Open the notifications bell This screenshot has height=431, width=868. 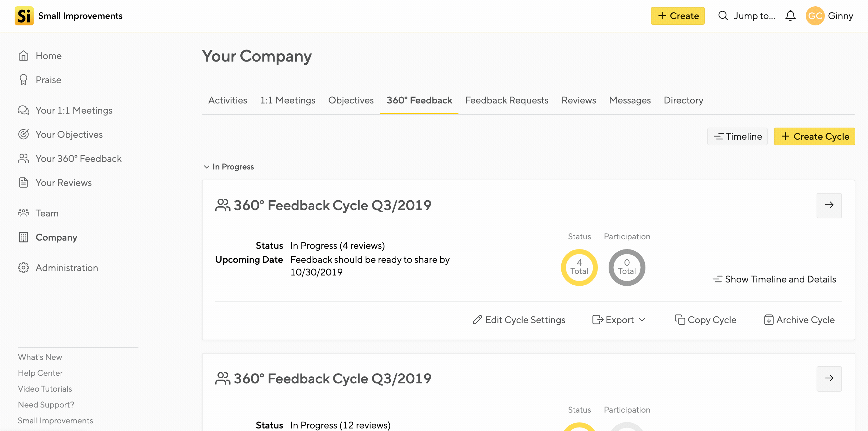[790, 16]
